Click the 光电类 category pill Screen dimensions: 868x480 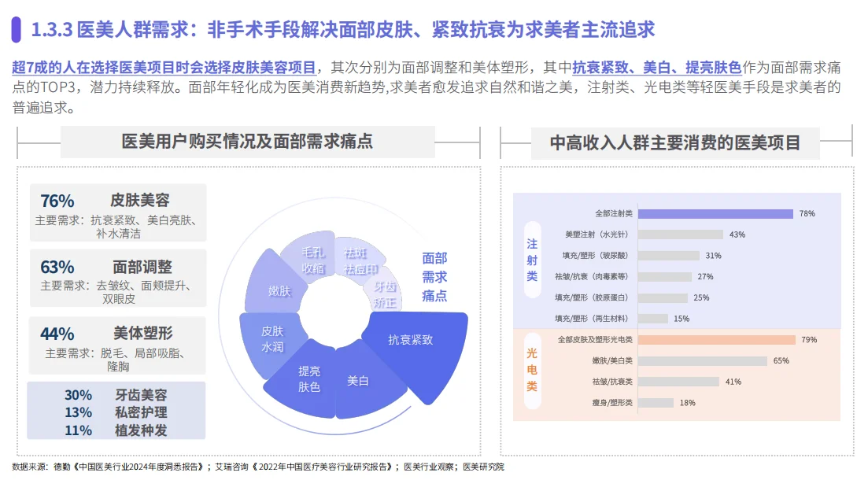[x=532, y=369]
